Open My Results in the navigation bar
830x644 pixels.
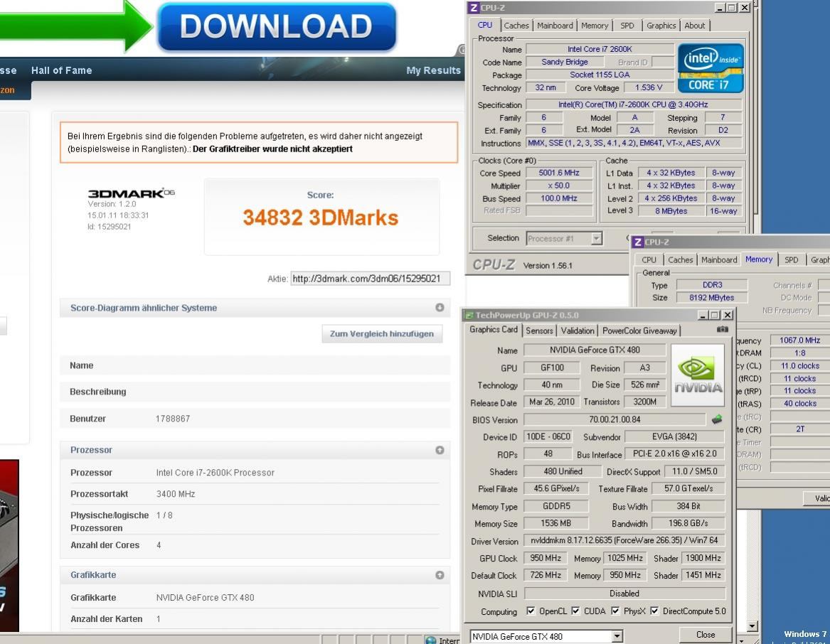click(433, 70)
